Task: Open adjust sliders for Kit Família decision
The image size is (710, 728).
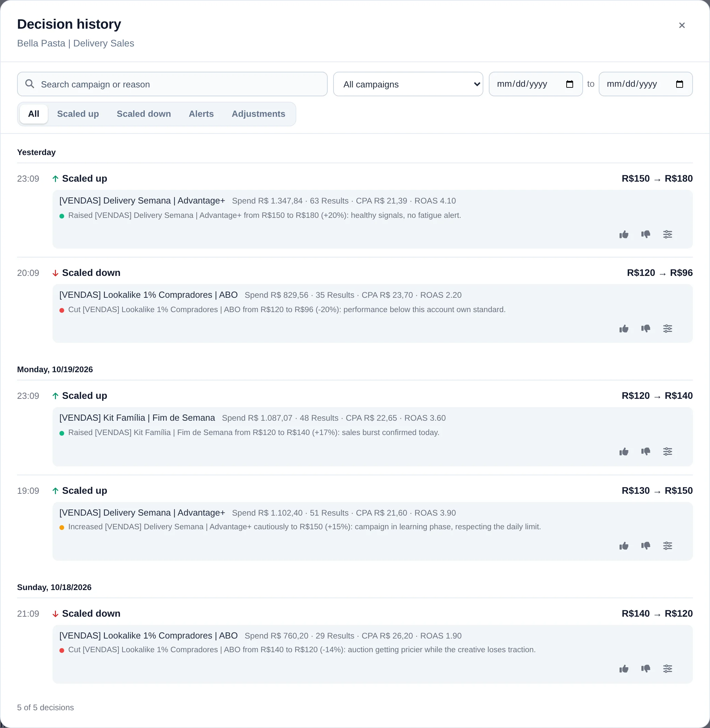Action: (667, 452)
